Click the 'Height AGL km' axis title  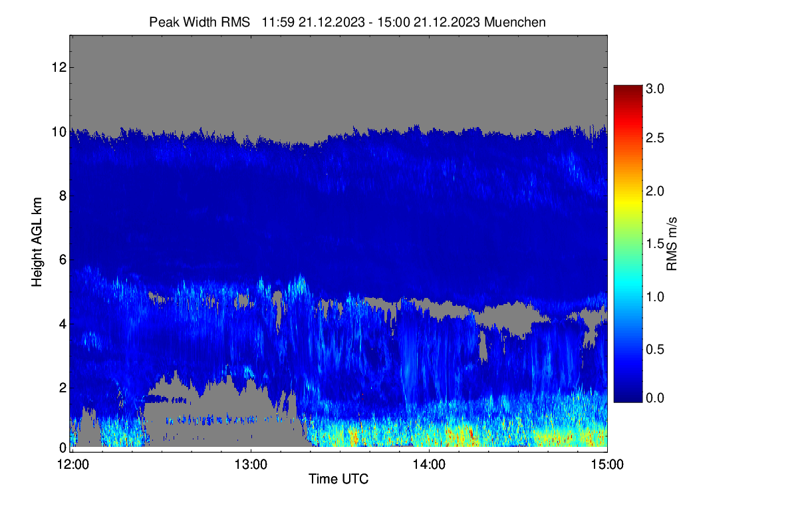37,243
